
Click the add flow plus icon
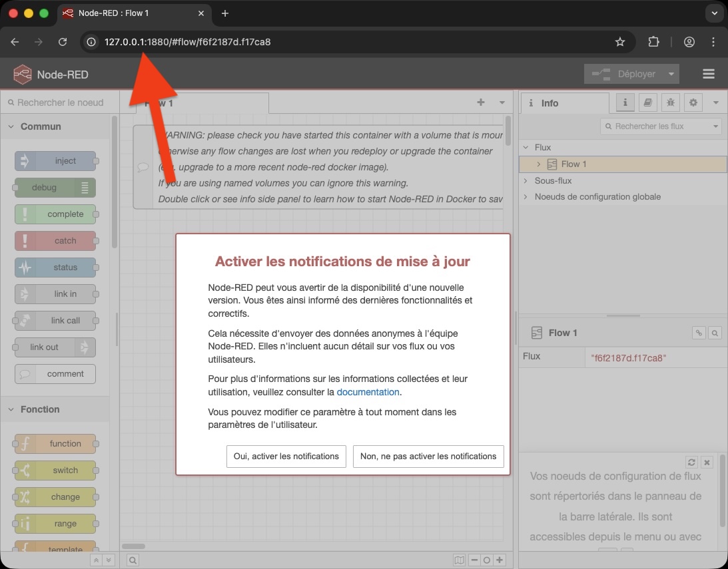pos(481,102)
